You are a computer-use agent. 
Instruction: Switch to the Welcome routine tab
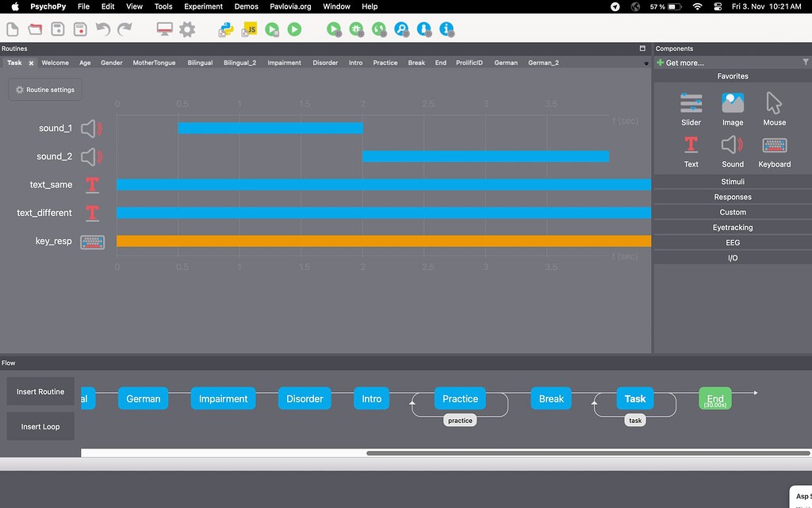click(x=55, y=62)
